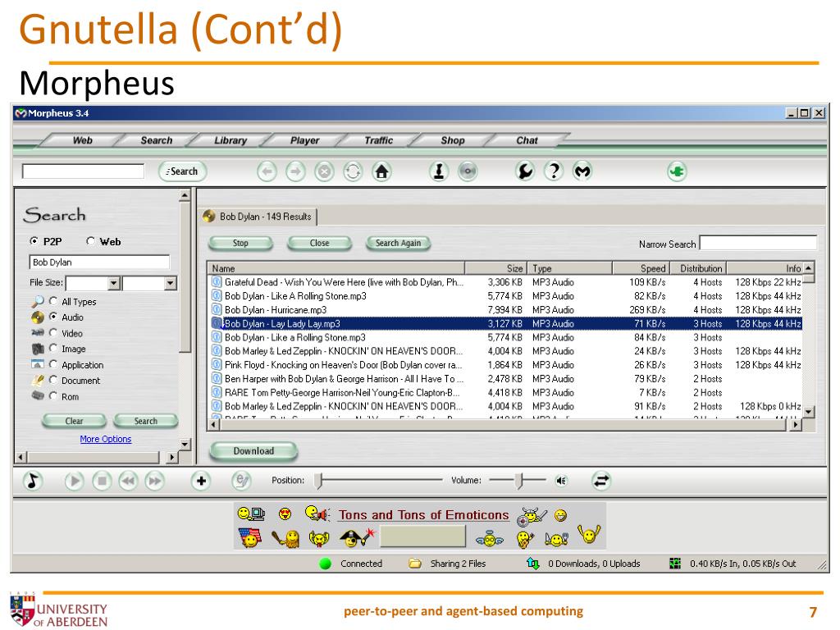Mute audio with the speaker icon
Image resolution: width=840 pixels, height=630 pixels.
pos(561,481)
